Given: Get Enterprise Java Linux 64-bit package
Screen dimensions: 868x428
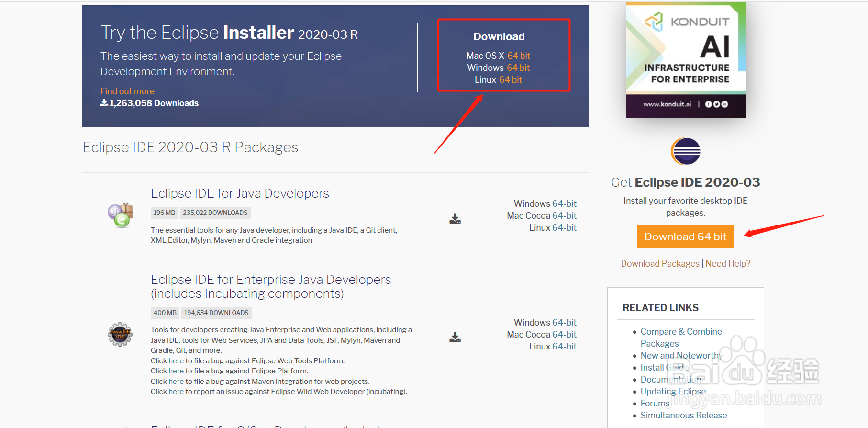Looking at the screenshot, I should [x=564, y=346].
